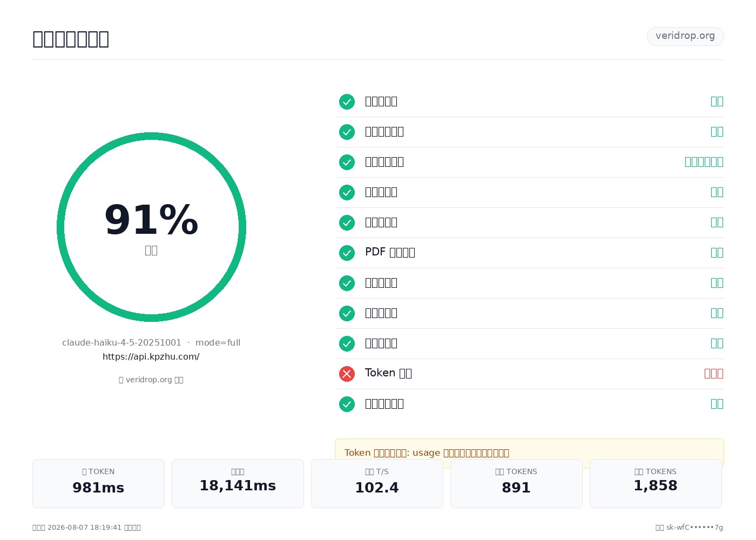Click the green check icon beside the PDF row
756x540 pixels.
[x=347, y=253]
